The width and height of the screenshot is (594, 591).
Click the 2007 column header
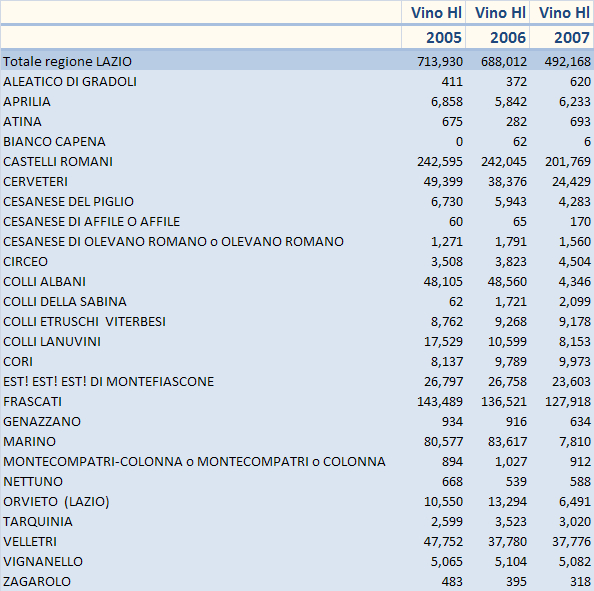click(x=572, y=38)
